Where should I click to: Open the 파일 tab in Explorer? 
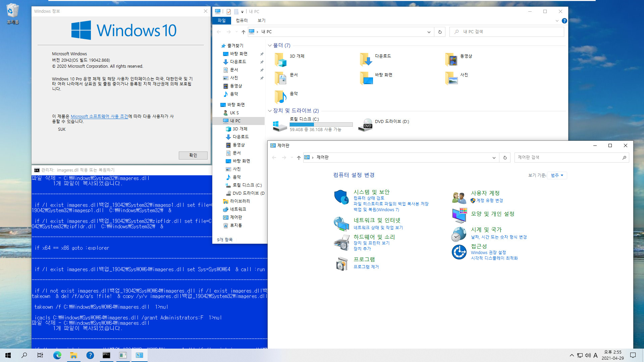pos(222,20)
